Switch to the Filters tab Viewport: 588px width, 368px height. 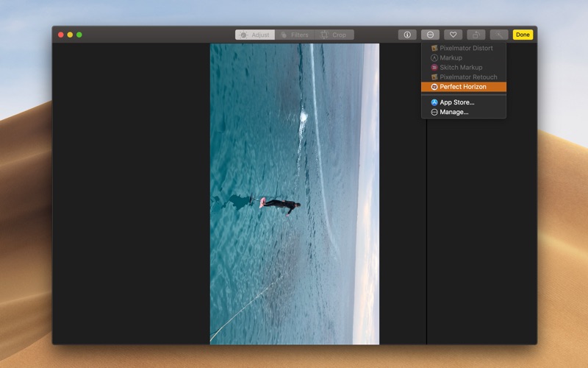click(295, 35)
